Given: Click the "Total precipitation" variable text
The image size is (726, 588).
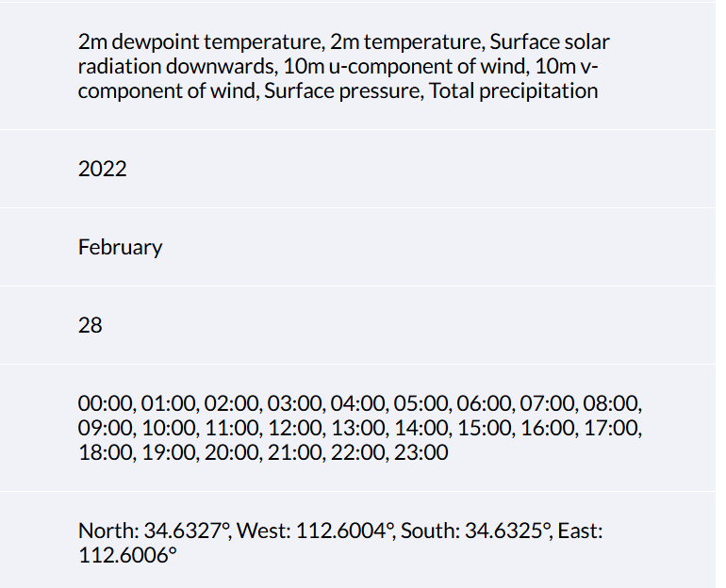Looking at the screenshot, I should (x=514, y=91).
